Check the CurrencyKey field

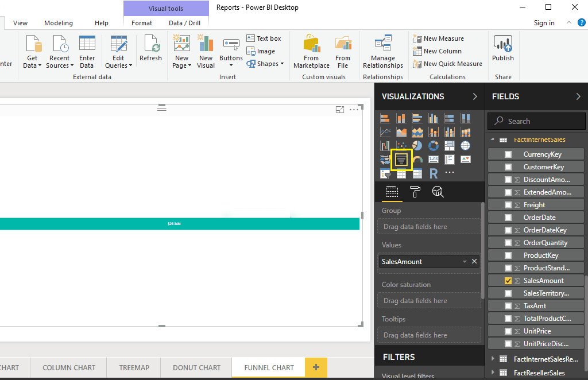pyautogui.click(x=508, y=154)
